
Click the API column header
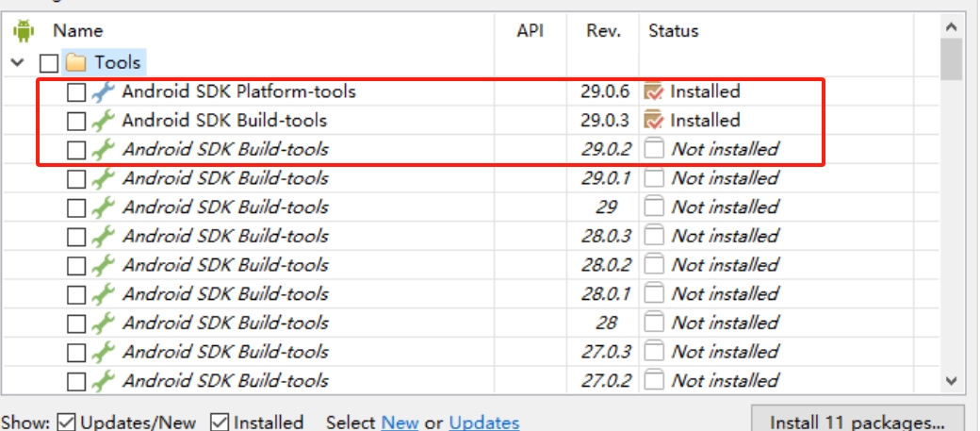point(530,31)
